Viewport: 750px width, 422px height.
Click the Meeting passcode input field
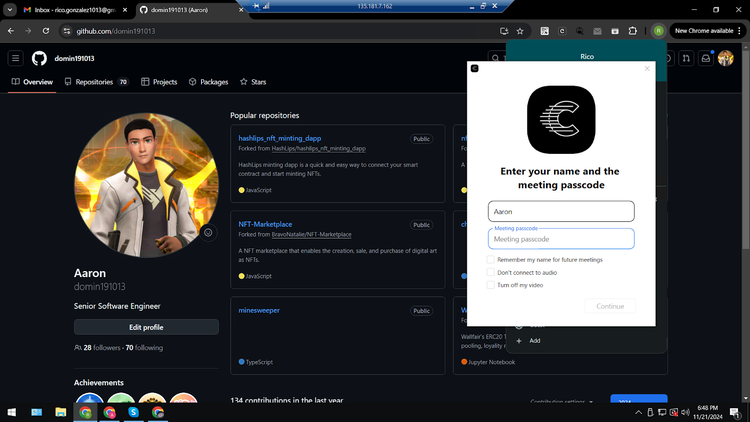[561, 239]
